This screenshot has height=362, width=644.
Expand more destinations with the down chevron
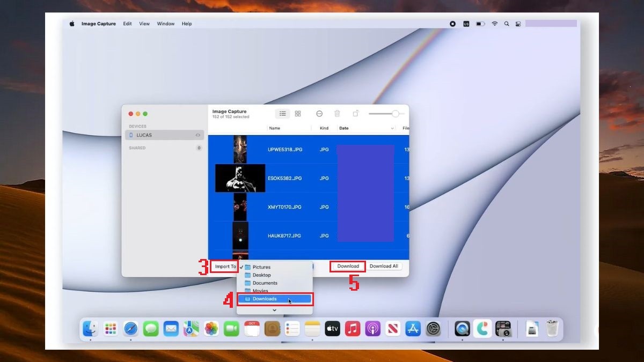click(274, 310)
